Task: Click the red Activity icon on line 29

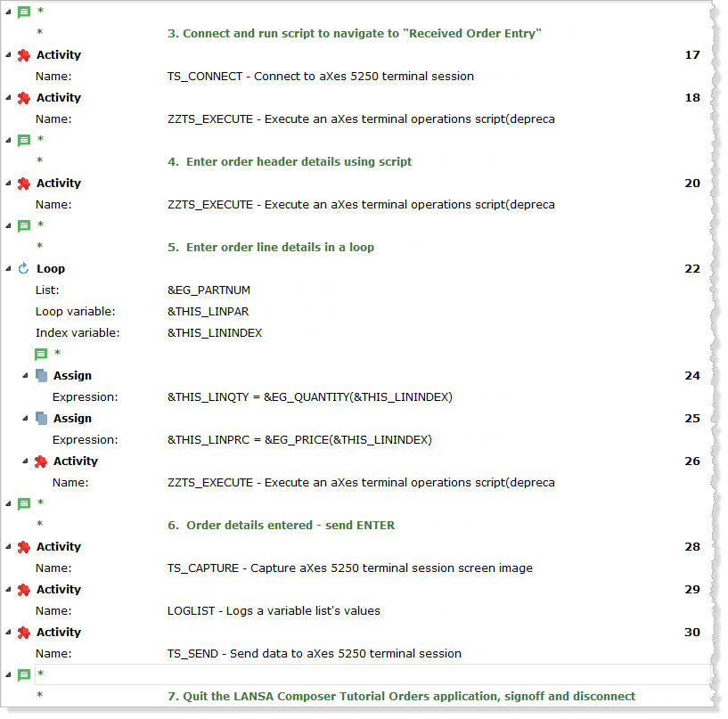Action: [x=24, y=590]
